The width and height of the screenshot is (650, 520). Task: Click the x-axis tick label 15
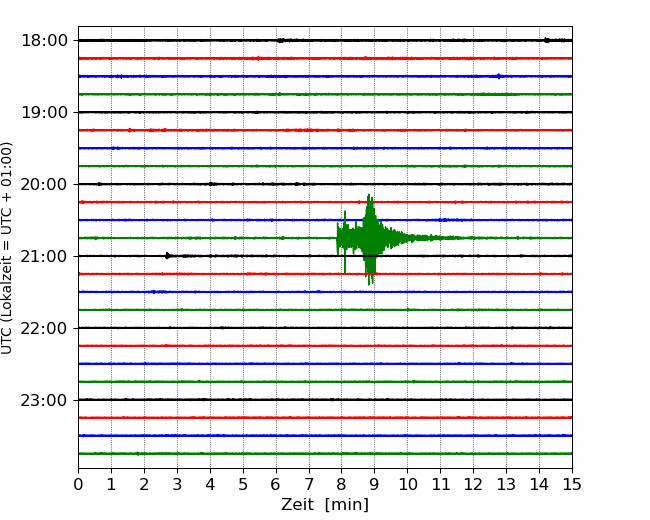(x=572, y=484)
